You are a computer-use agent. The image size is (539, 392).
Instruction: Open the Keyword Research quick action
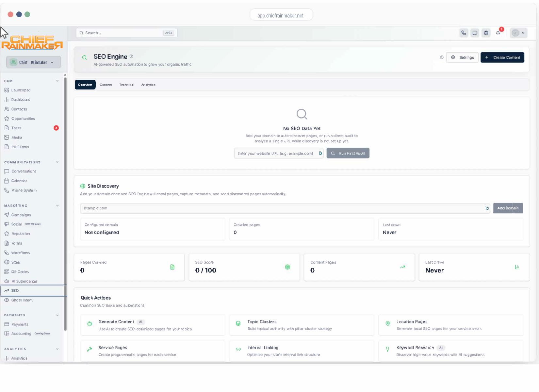(x=451, y=351)
